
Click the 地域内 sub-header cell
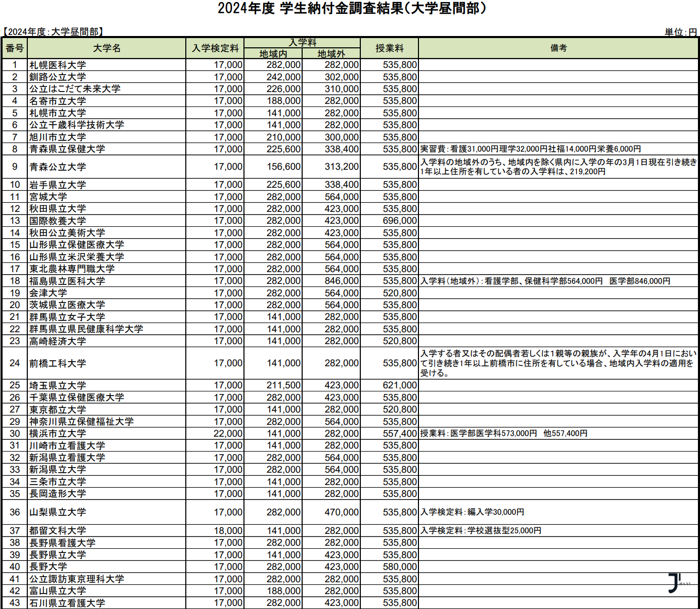[x=273, y=54]
